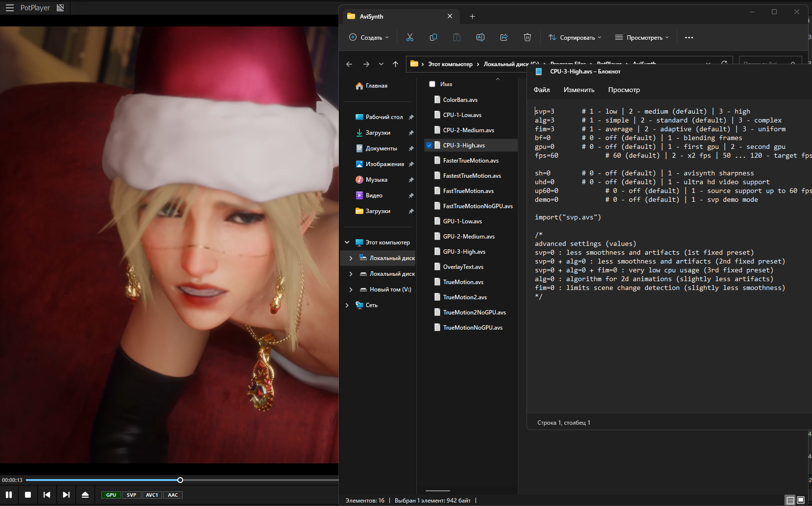Click the Rename icon in Explorer toolbar
Image resolution: width=812 pixels, height=506 pixels.
480,37
